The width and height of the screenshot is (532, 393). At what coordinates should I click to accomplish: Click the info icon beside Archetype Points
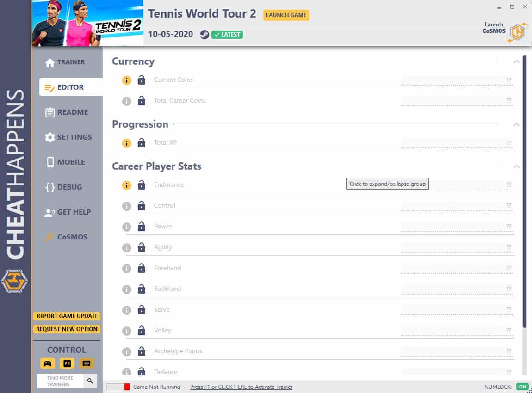click(127, 352)
